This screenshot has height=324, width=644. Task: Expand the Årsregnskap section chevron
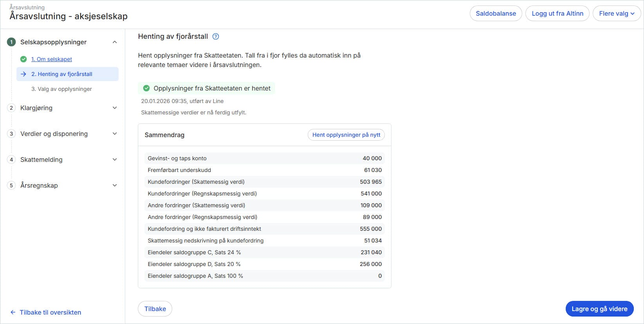[x=115, y=185]
